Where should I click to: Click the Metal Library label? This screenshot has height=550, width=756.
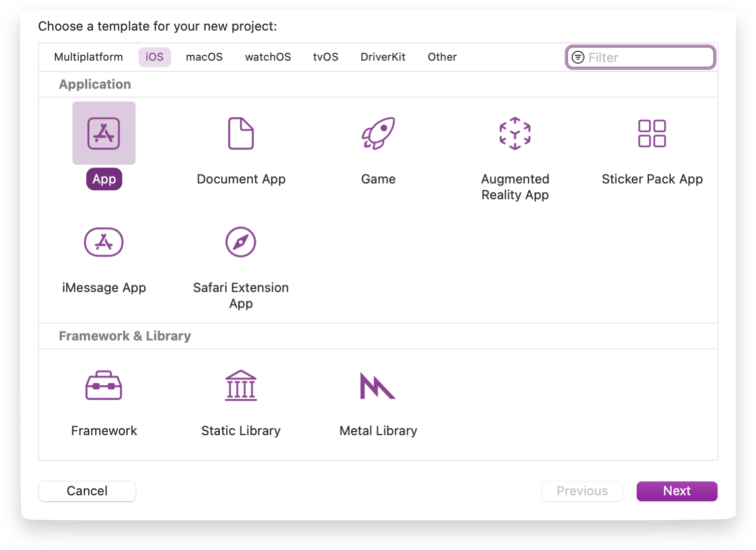[x=378, y=431]
